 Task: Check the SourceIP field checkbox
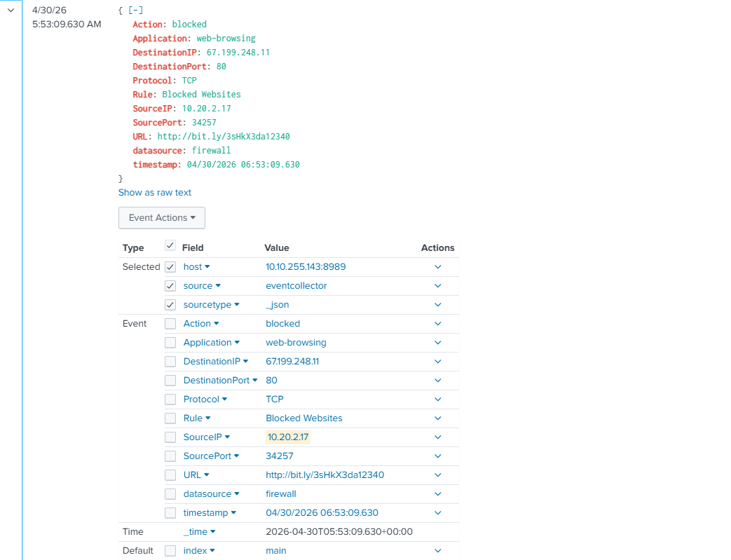click(170, 437)
